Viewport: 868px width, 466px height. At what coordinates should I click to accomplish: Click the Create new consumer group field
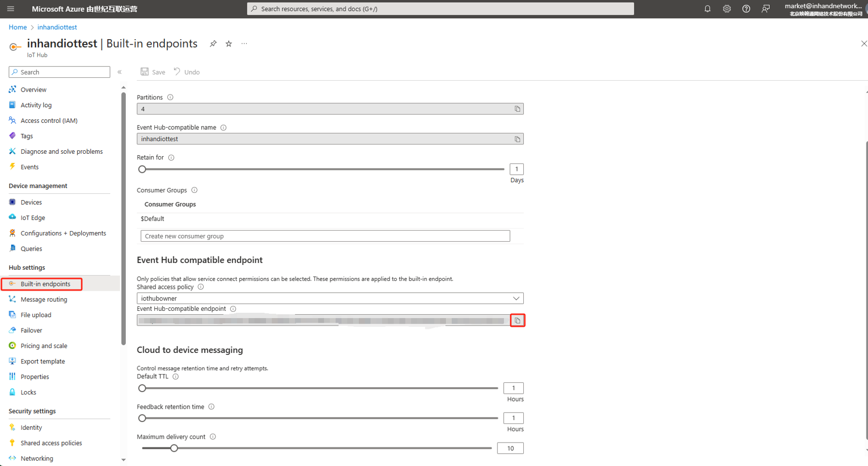pyautogui.click(x=325, y=236)
